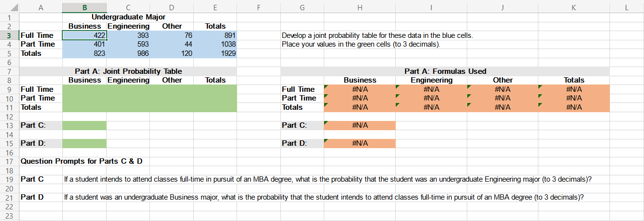Select green Full Time Business cell B9
This screenshot has width=644, height=221.
85,89
